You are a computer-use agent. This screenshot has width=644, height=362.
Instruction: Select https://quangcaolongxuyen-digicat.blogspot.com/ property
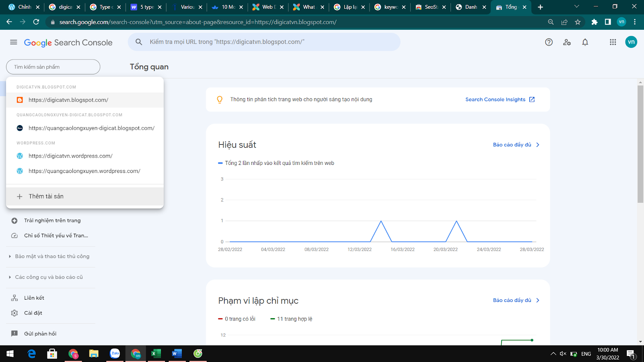[x=85, y=128]
